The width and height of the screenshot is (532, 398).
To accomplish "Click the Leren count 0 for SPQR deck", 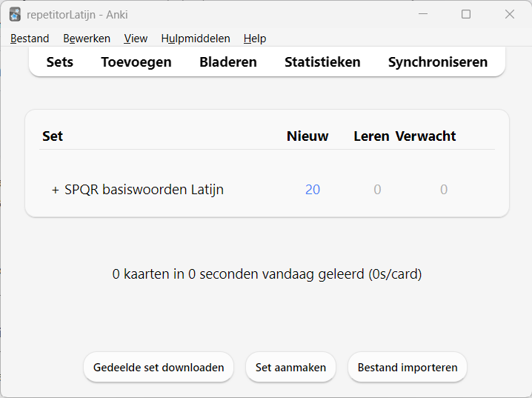I will (377, 189).
